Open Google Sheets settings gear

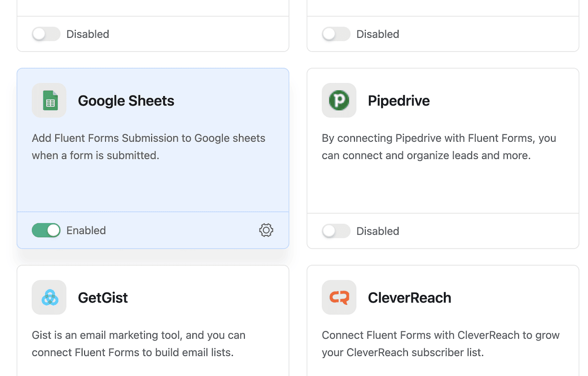[266, 230]
